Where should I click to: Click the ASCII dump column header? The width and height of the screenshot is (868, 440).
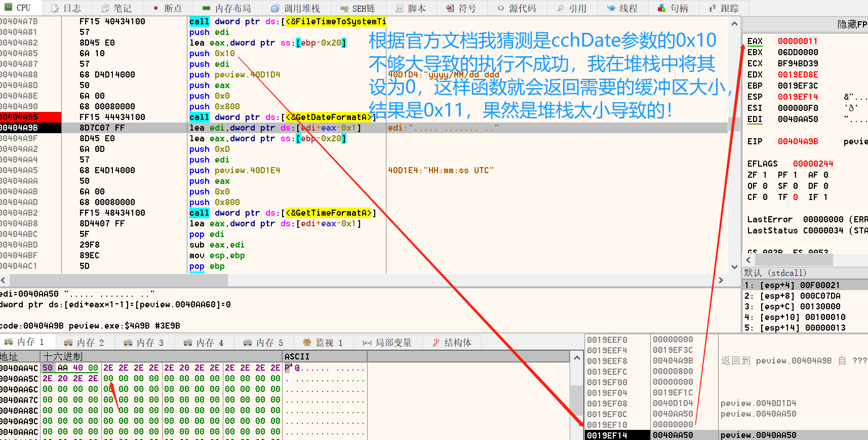click(x=325, y=356)
